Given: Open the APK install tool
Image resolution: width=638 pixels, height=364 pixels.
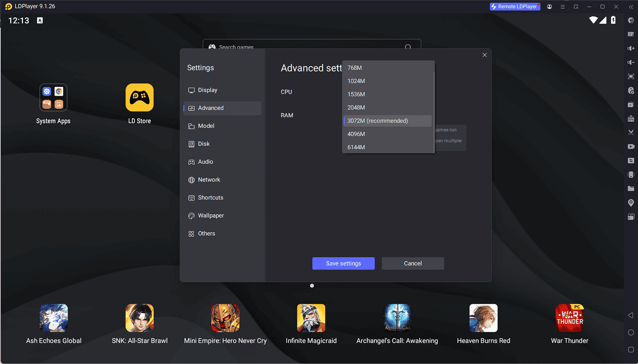Looking at the screenshot, I should click(631, 118).
